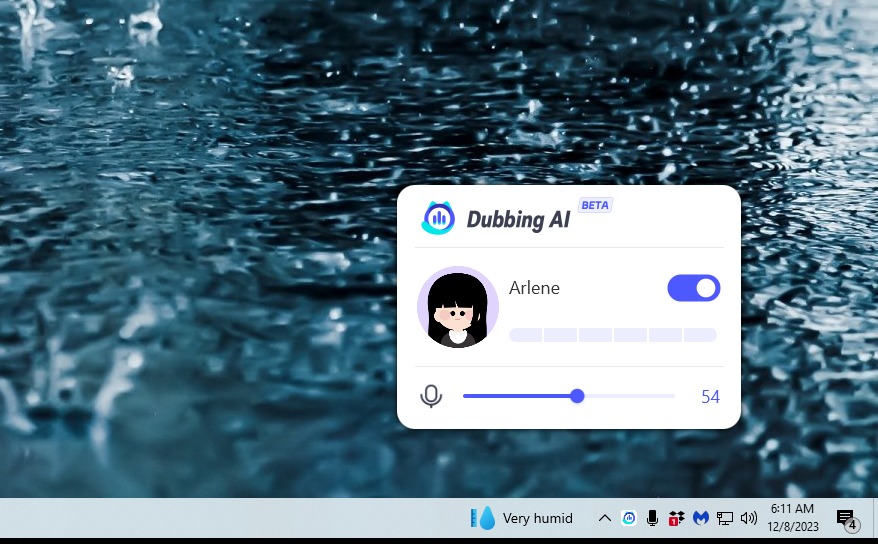878x544 pixels.
Task: Select Arlene's avatar thumbnail
Action: tap(457, 307)
